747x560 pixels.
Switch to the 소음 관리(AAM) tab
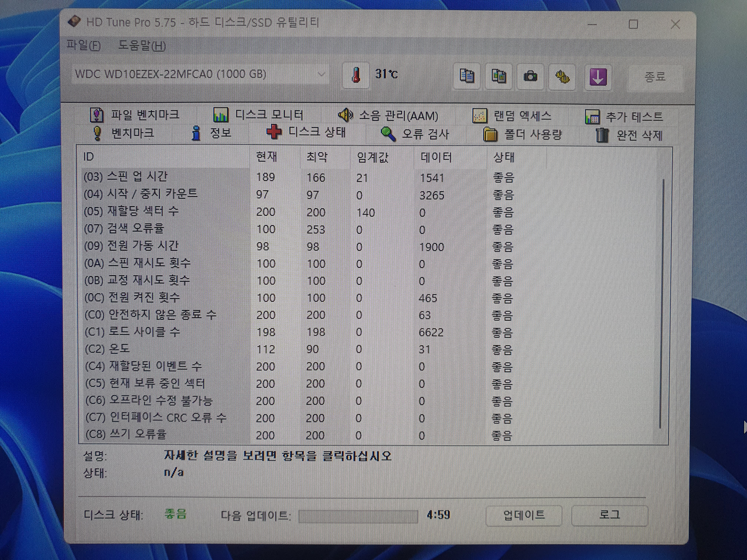[x=388, y=115]
